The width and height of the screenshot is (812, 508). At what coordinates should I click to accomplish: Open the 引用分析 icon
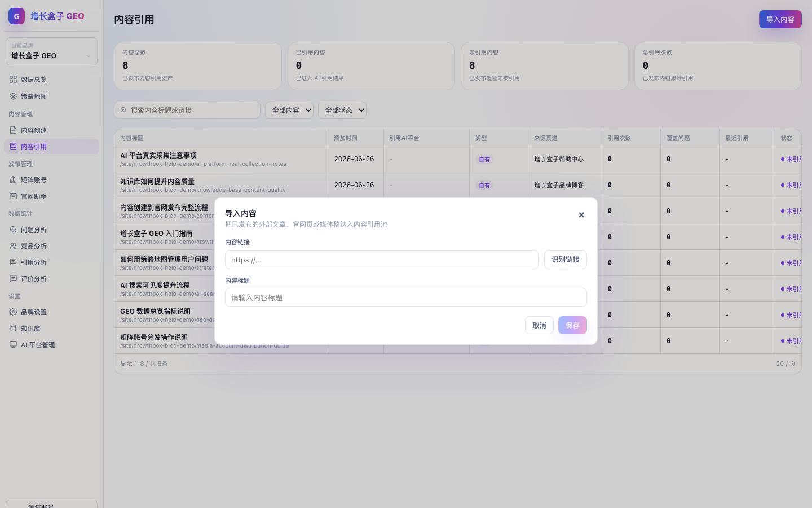13,262
